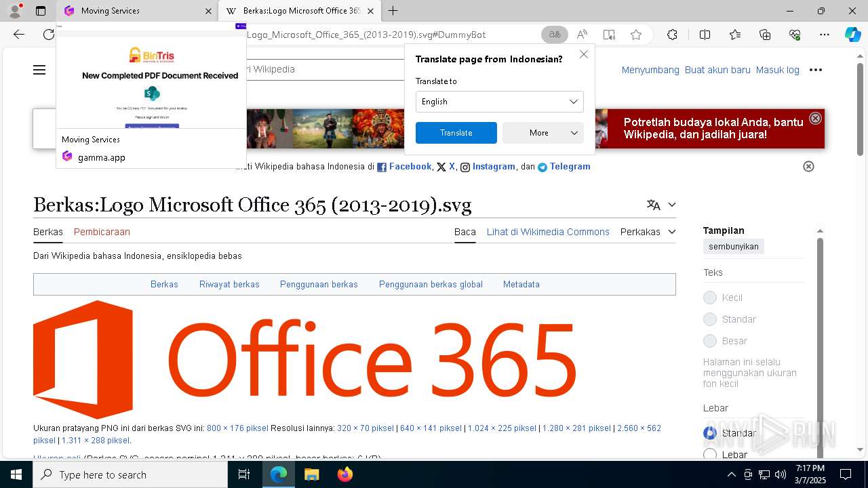The height and width of the screenshot is (488, 868).
Task: Select the Baca view tab
Action: coord(465,232)
